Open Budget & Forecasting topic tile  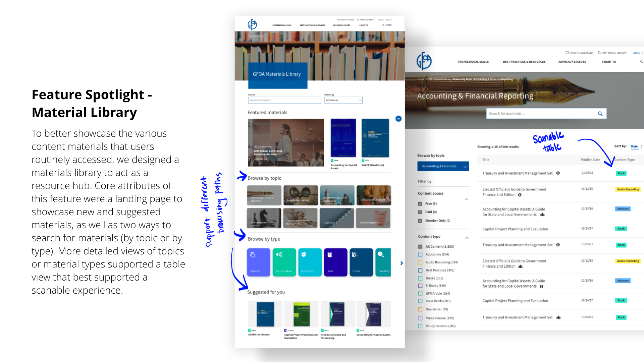pos(301,195)
